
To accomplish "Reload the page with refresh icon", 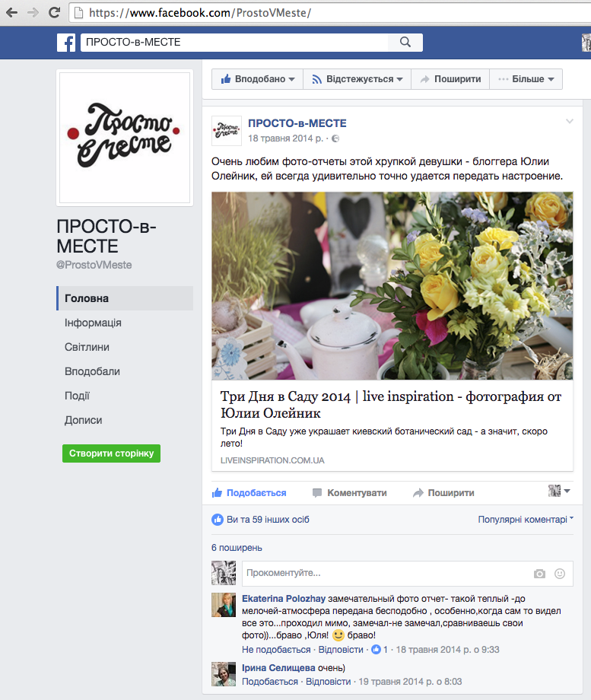I will (55, 12).
